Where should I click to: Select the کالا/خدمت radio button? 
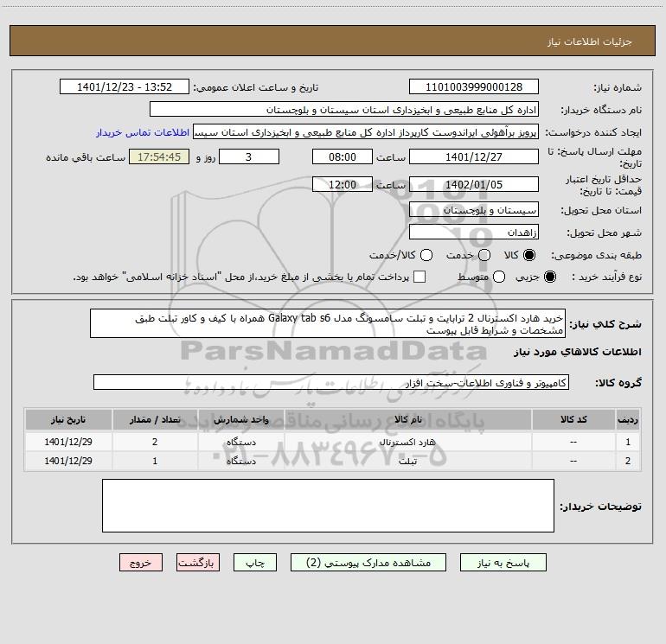(426, 255)
